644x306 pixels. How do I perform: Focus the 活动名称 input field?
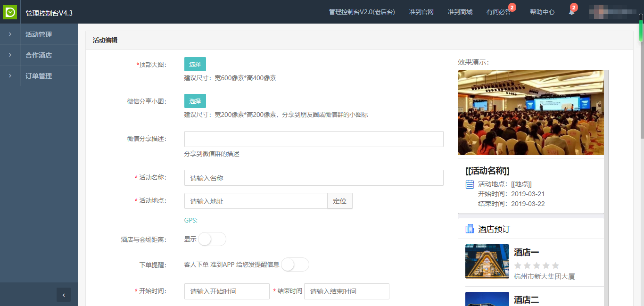(x=314, y=178)
